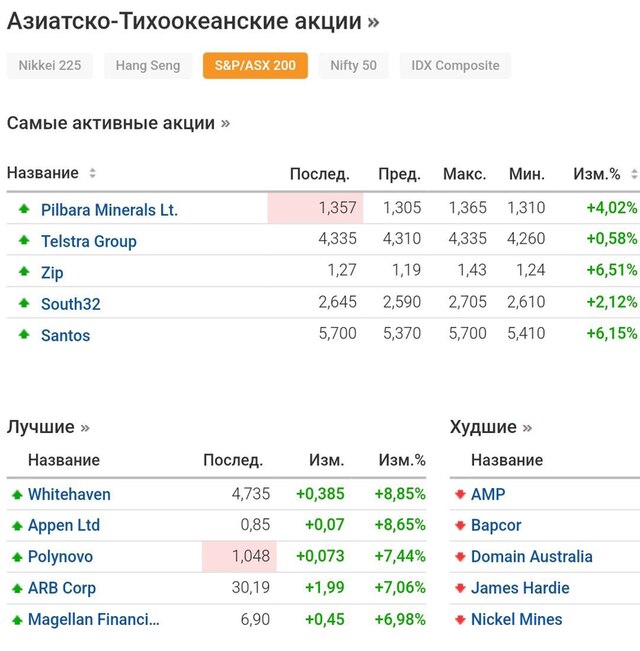
Task: Expand Самые активные акции section chevron
Action: point(226,124)
